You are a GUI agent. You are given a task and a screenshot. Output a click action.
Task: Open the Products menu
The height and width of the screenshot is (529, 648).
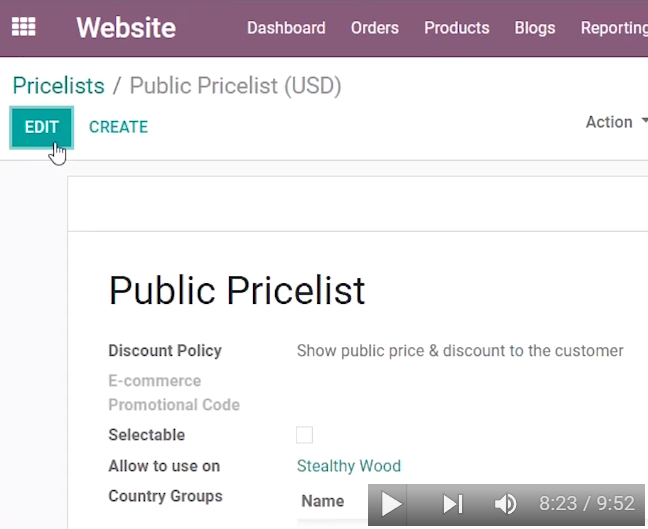(x=457, y=28)
